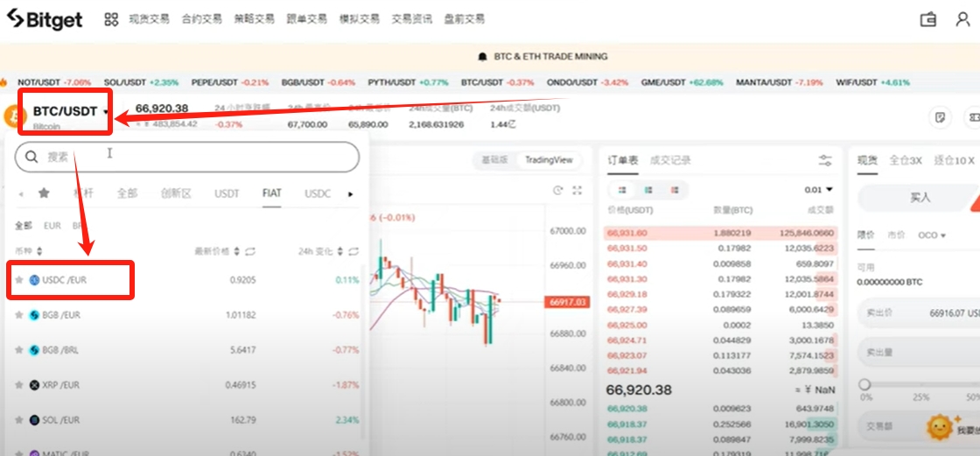Open PEPE/USDT ticker link
Image resolution: width=980 pixels, height=456 pixels.
(230, 82)
